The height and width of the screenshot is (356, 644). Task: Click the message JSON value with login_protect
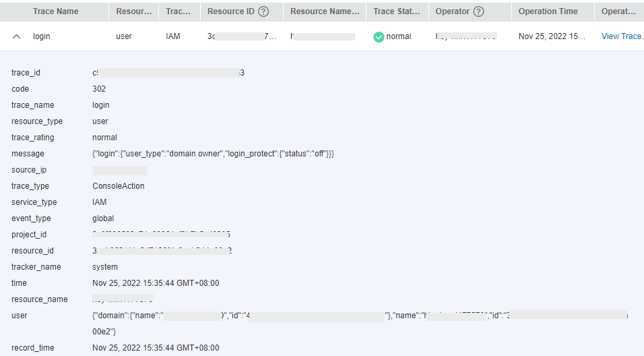coord(213,154)
